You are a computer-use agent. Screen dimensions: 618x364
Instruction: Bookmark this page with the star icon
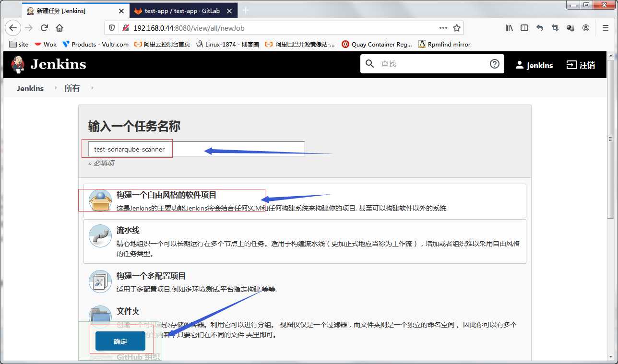(x=457, y=28)
